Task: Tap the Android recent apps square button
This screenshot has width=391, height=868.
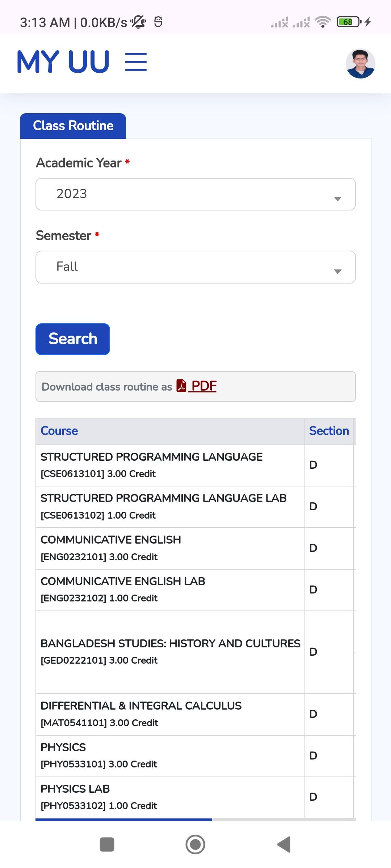Action: (x=107, y=844)
